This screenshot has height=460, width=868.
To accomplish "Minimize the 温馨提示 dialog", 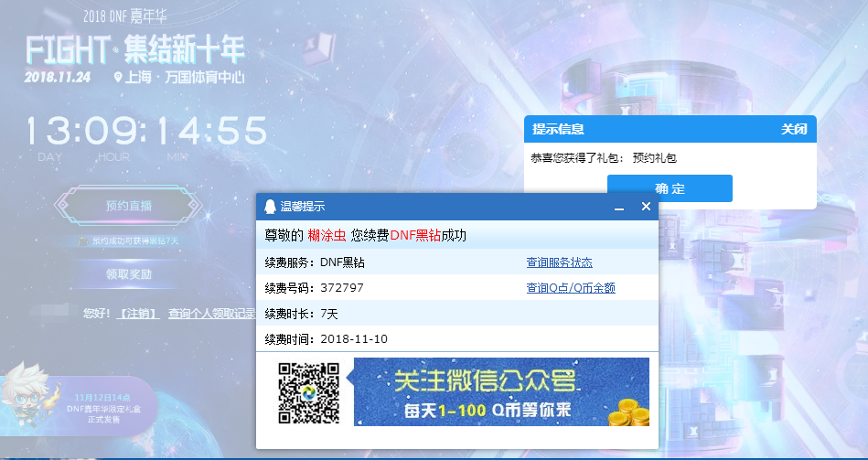I will (619, 207).
